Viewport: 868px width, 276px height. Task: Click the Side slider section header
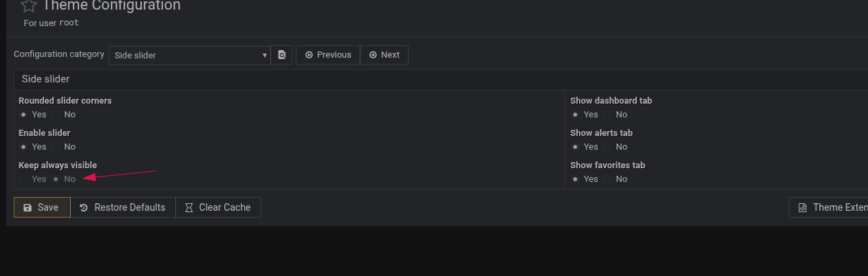click(45, 79)
